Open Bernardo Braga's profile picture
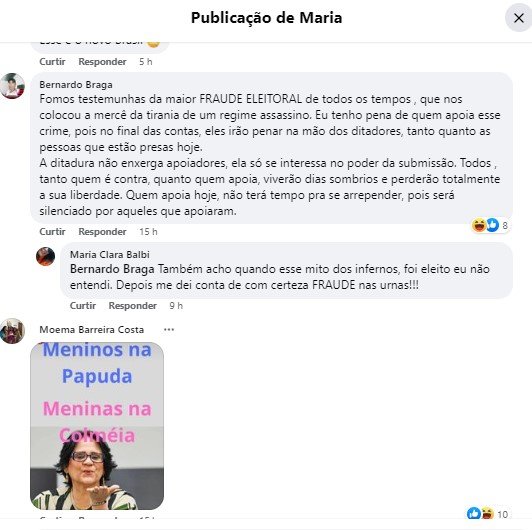 (x=13, y=86)
